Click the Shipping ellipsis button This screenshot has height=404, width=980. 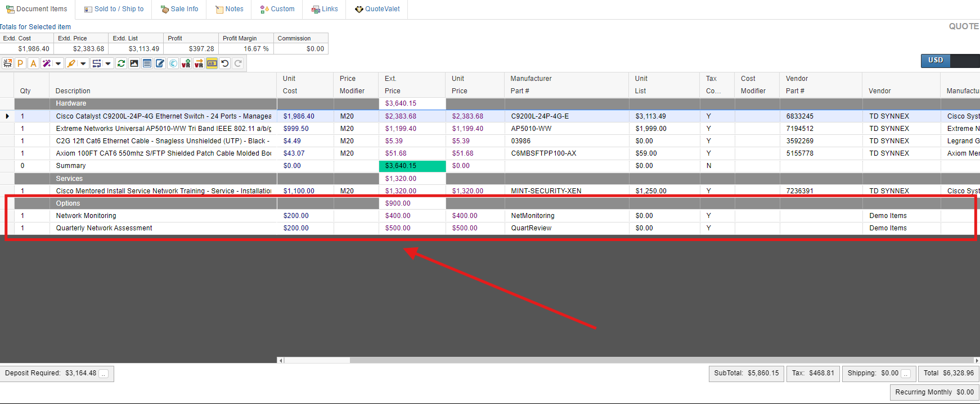pos(906,374)
